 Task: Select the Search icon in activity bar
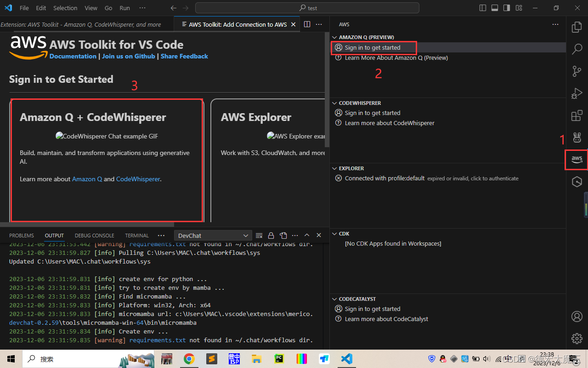click(x=577, y=49)
